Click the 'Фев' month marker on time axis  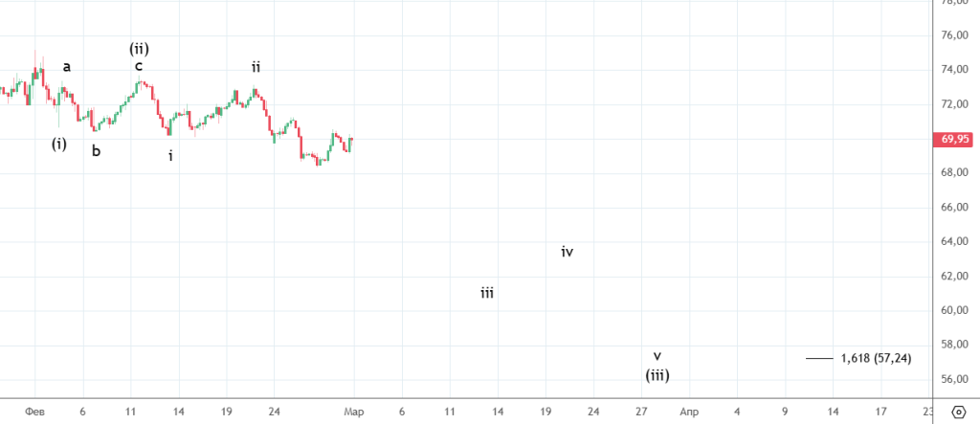34,411
